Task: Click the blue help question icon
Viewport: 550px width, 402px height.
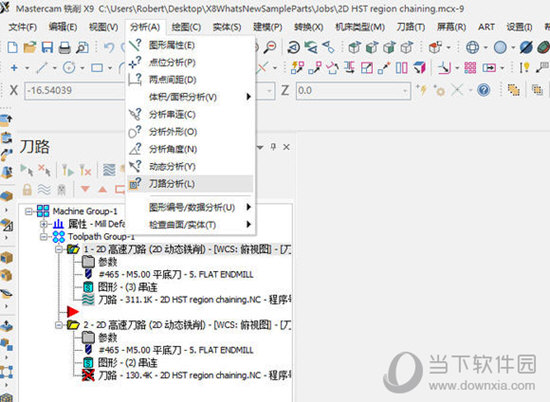Action: 484,90
